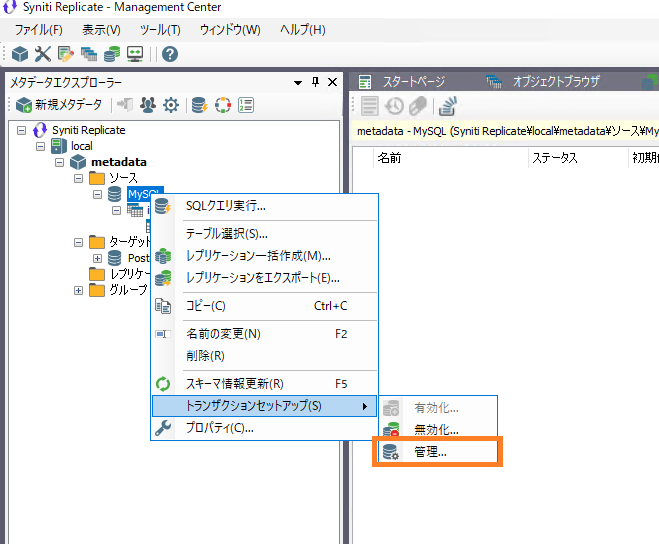This screenshot has height=544, width=659.
Task: Click 新規メタデータ button
Action: pos(59,105)
